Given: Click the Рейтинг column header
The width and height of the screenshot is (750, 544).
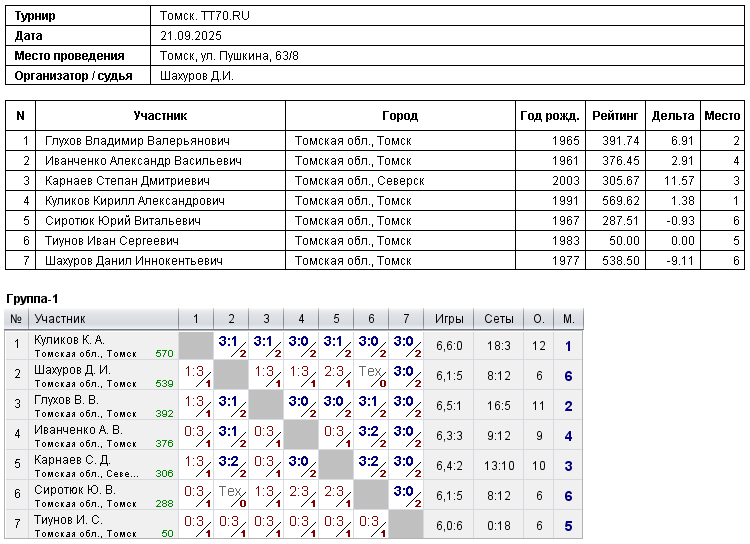Looking at the screenshot, I should [x=615, y=116].
